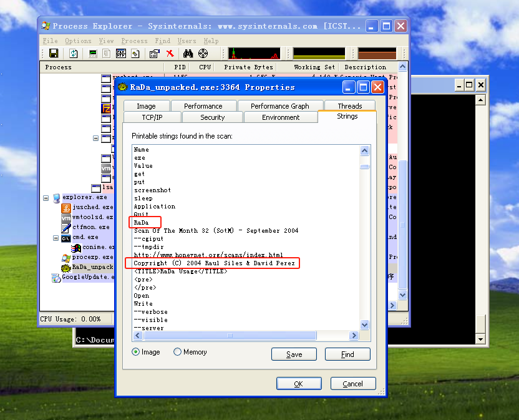Switch to the Performance Graph tab

click(x=280, y=106)
